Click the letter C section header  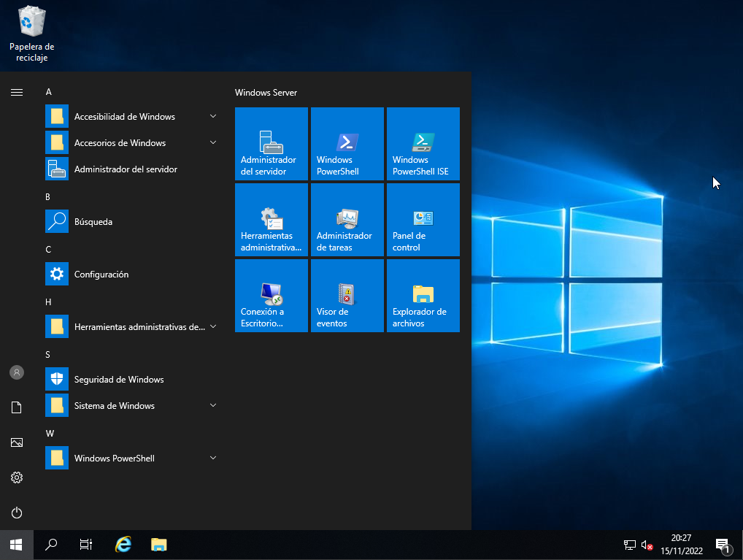(48, 250)
